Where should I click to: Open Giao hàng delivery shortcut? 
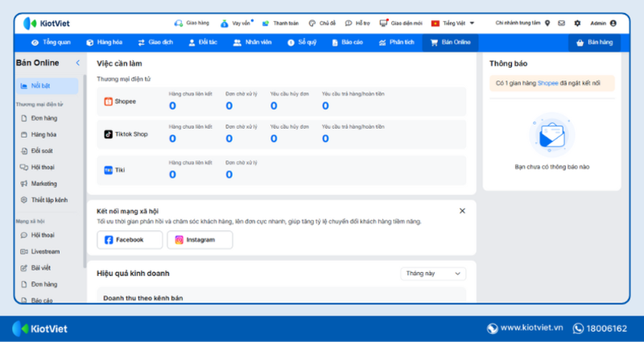pos(192,23)
